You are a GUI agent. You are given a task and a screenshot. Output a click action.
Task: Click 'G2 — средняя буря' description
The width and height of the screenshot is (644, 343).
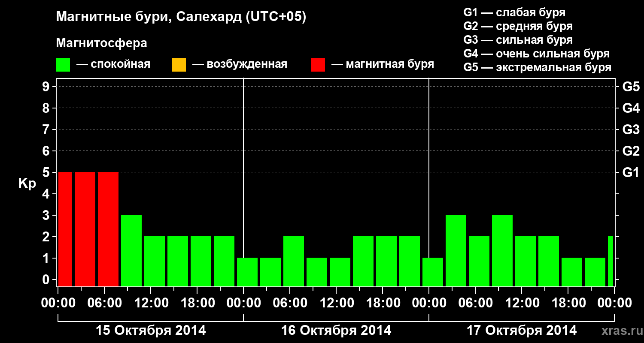click(x=518, y=26)
